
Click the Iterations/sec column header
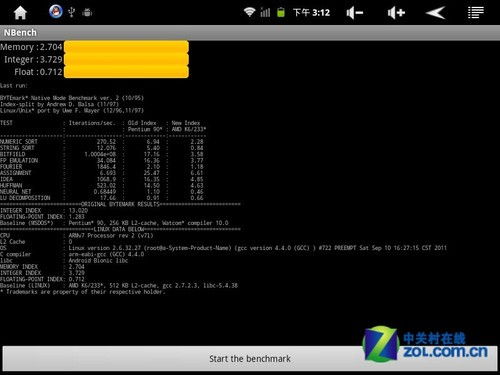(x=92, y=123)
